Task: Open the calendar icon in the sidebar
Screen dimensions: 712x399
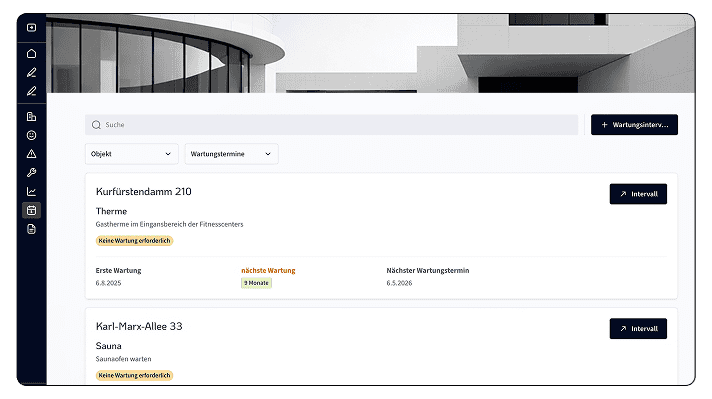Action: [x=31, y=210]
